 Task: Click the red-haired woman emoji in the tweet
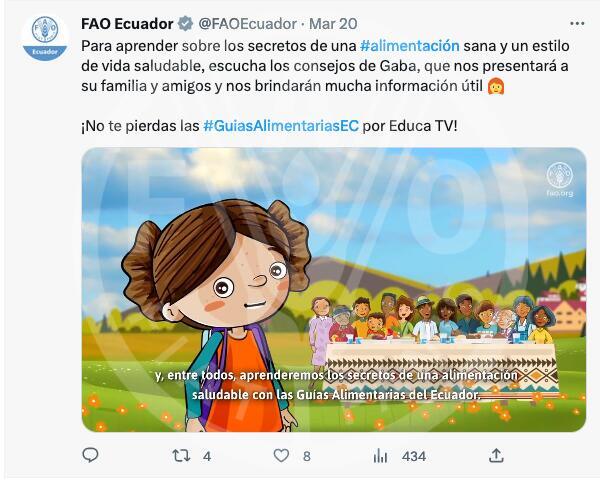coord(496,86)
